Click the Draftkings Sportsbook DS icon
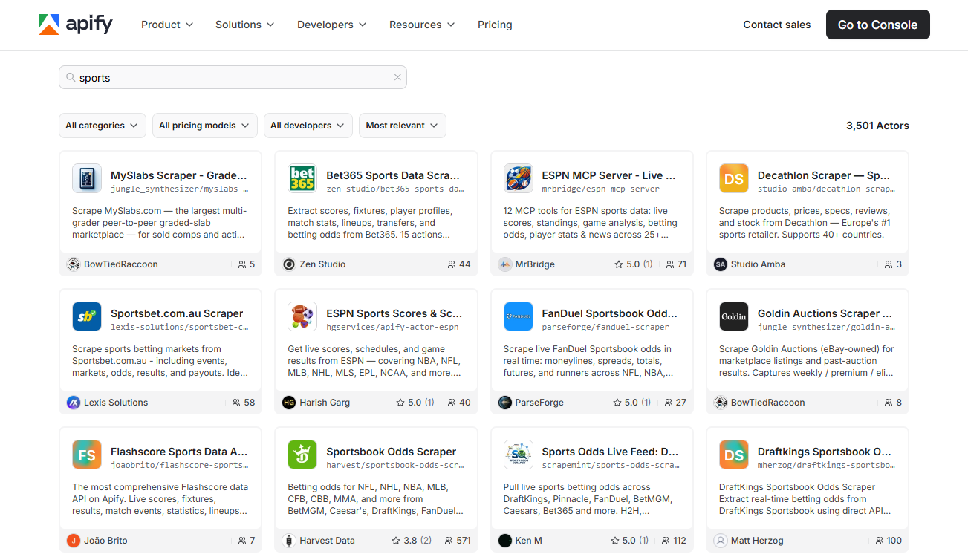 pyautogui.click(x=734, y=455)
